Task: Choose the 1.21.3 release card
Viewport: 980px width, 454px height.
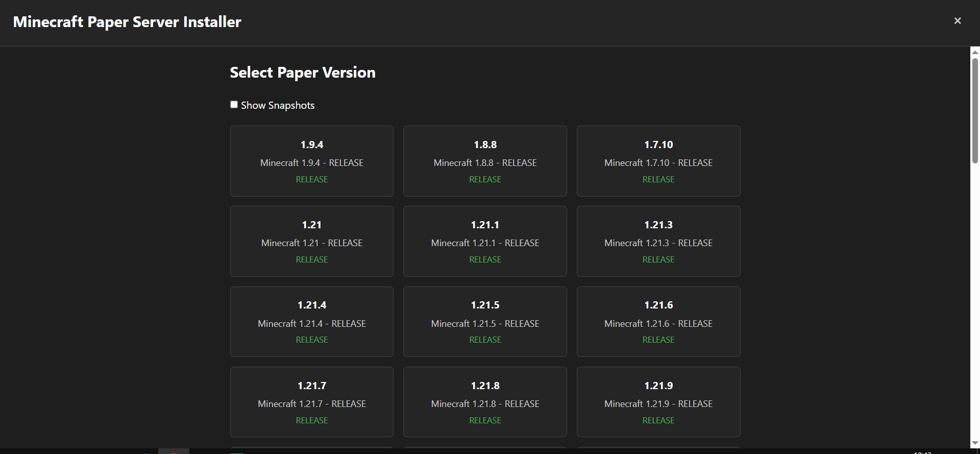Action: click(x=658, y=241)
